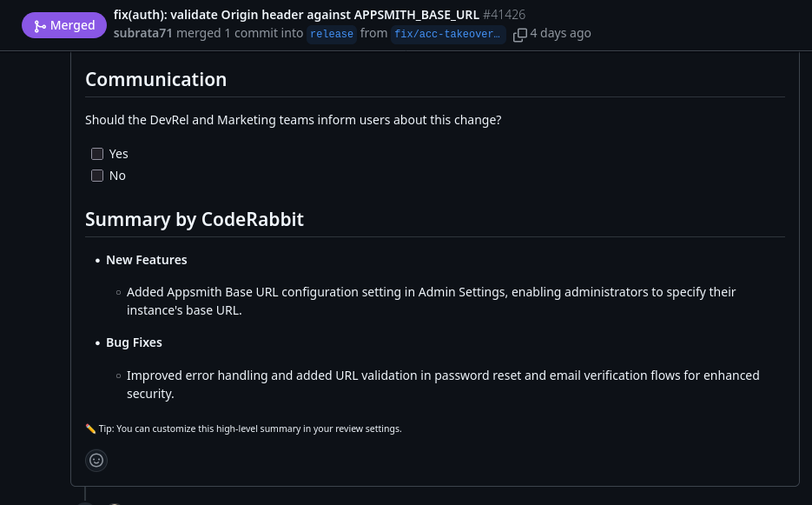
Task: Click the git-merge icon on the Merged badge
Action: 40,26
